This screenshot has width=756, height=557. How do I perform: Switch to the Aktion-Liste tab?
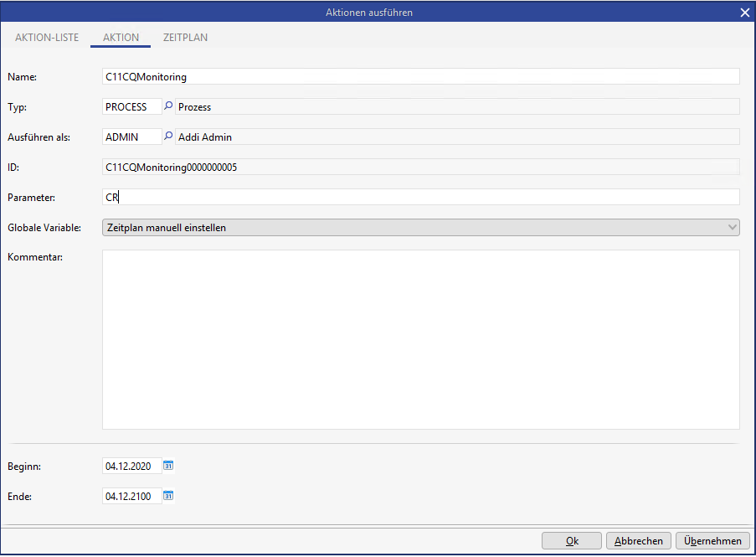coord(47,38)
